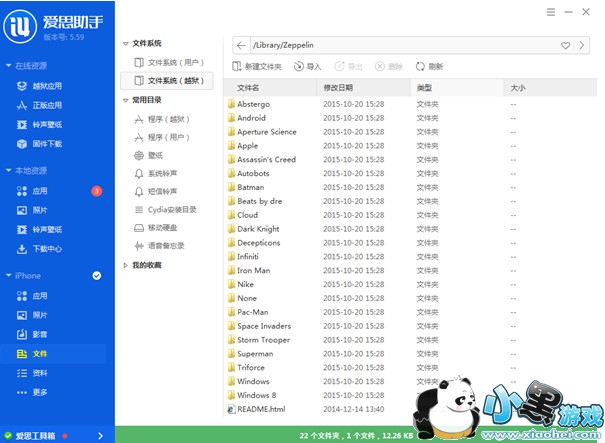Open 程序（越狱）directory

(162, 119)
